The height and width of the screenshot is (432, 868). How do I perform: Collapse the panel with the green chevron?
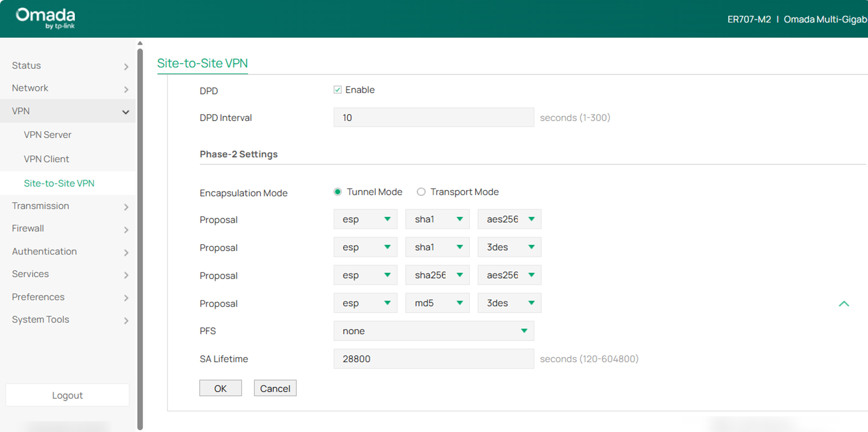coord(843,304)
